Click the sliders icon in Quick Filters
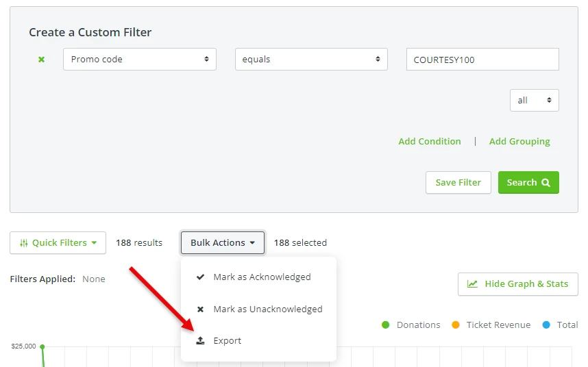The width and height of the screenshot is (588, 367). (x=23, y=243)
